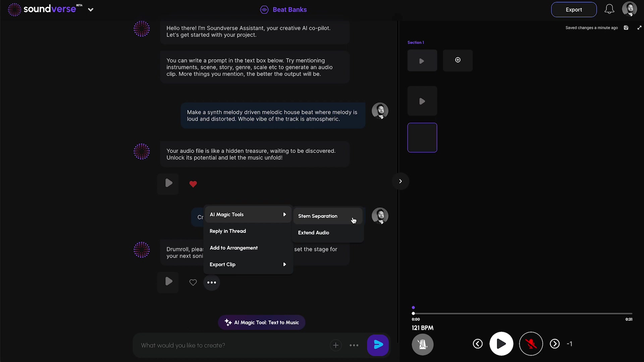The height and width of the screenshot is (362, 644).
Task: Open the metronome settings icon
Action: click(423, 344)
